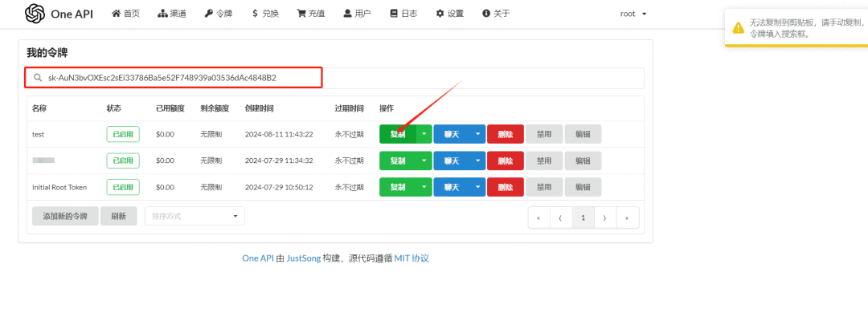Image resolution: width=868 pixels, height=317 pixels.
Task: Click the 2024-08-11 11:43:22 creation time
Action: point(279,135)
